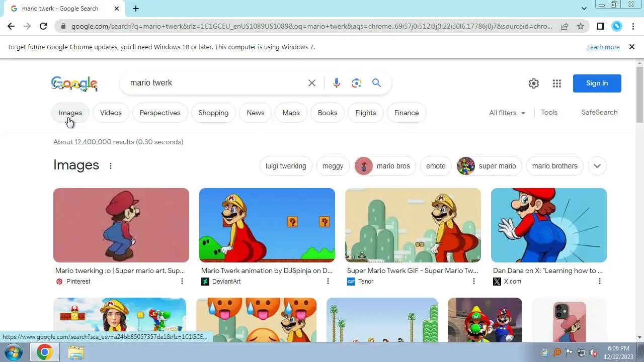Open the Tenor GIF image thumbnail
644x362 pixels.
413,225
